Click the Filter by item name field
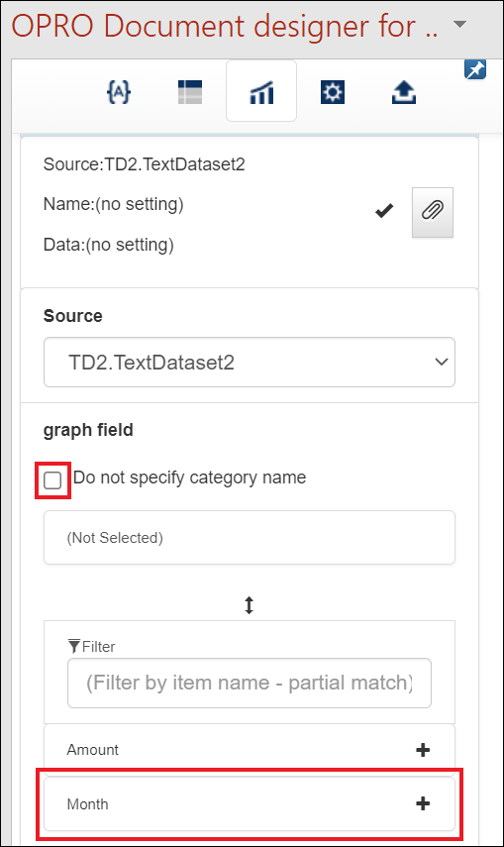This screenshot has width=504, height=847. pyautogui.click(x=249, y=683)
